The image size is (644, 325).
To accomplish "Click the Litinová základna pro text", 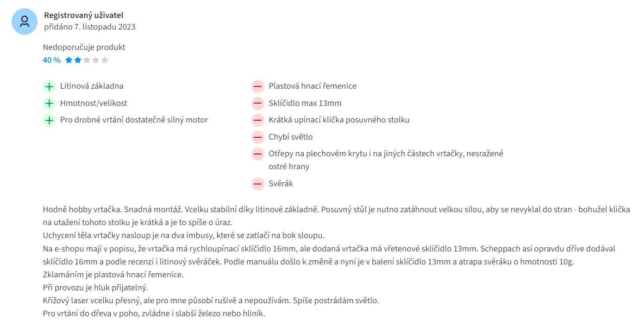I will [x=92, y=86].
